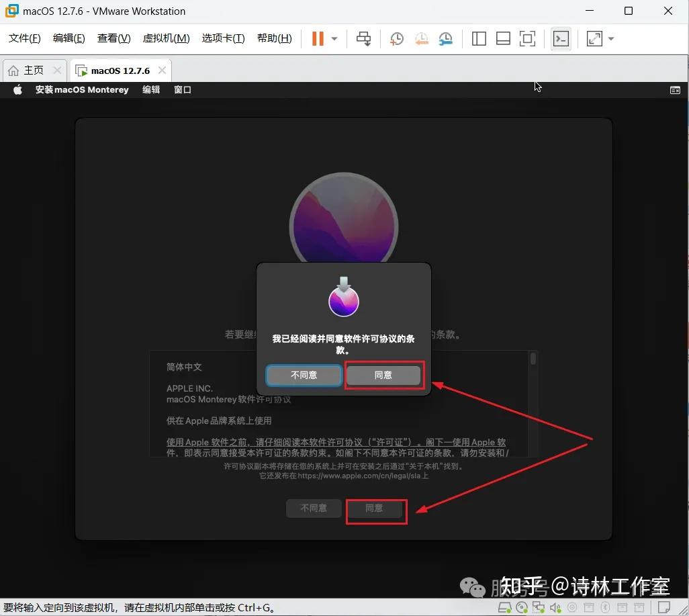689x616 pixels.
Task: Click the Apple logo menu in the guest
Action: pos(17,90)
